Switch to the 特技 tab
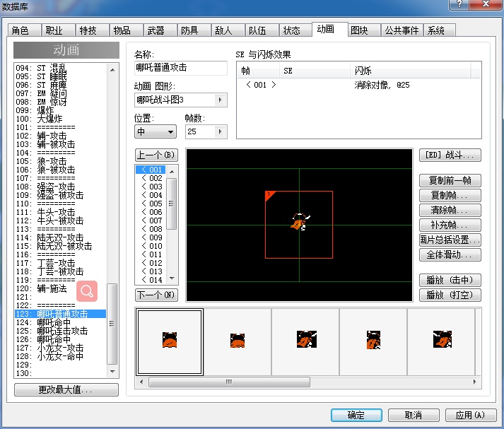 click(x=93, y=30)
